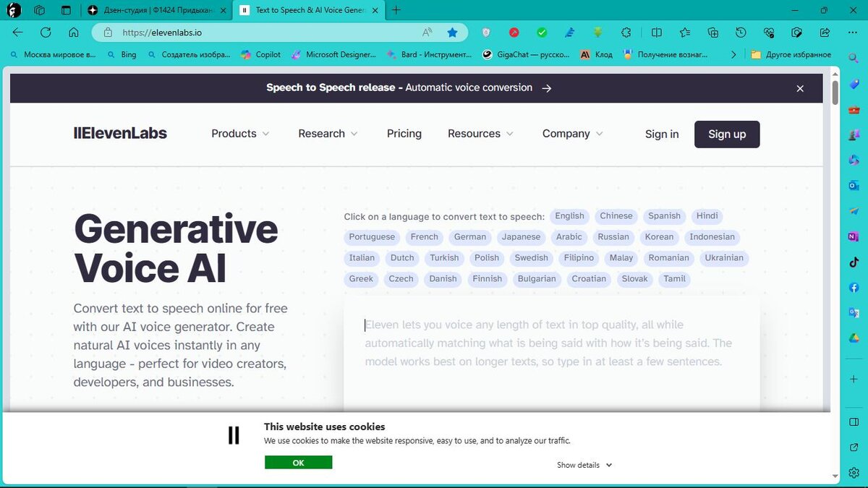Go back using the browser back arrow

point(18,33)
